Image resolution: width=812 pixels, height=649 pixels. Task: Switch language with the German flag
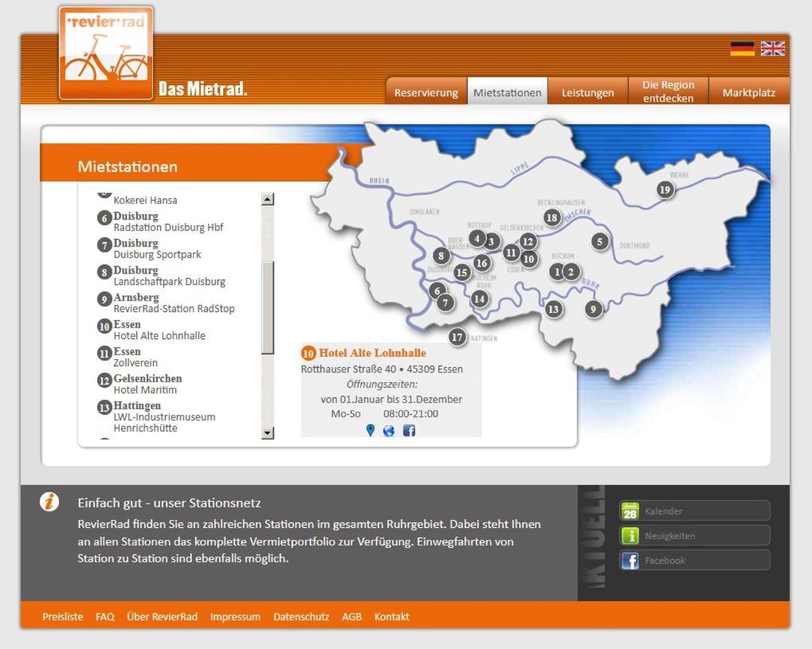742,49
